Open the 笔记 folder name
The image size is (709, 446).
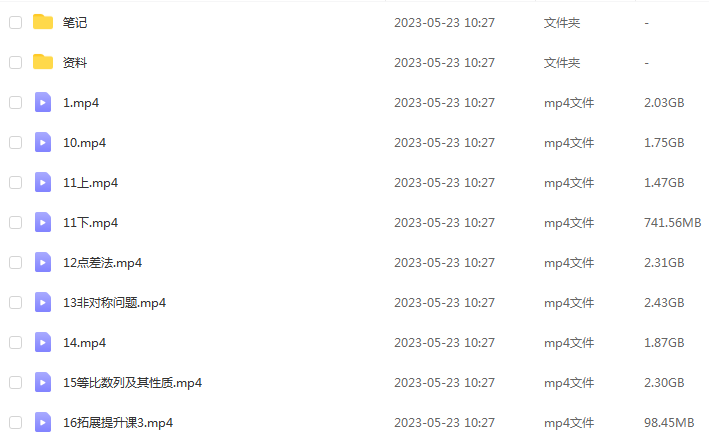(x=75, y=23)
